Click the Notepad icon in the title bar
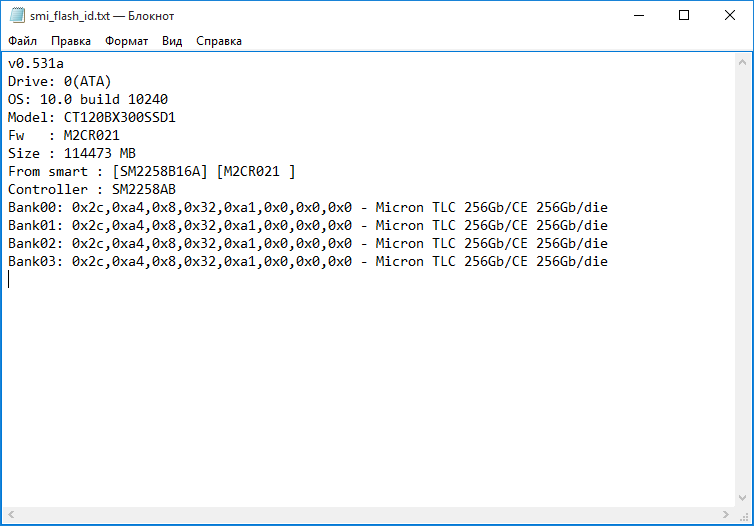754x526 pixels. click(17, 15)
